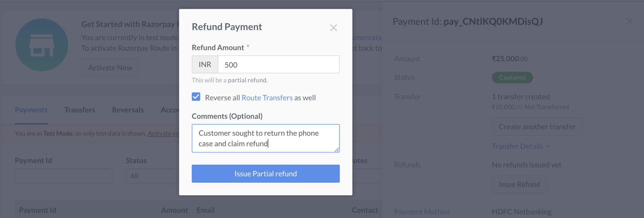
Task: Click the INR currency label
Action: [205, 64]
